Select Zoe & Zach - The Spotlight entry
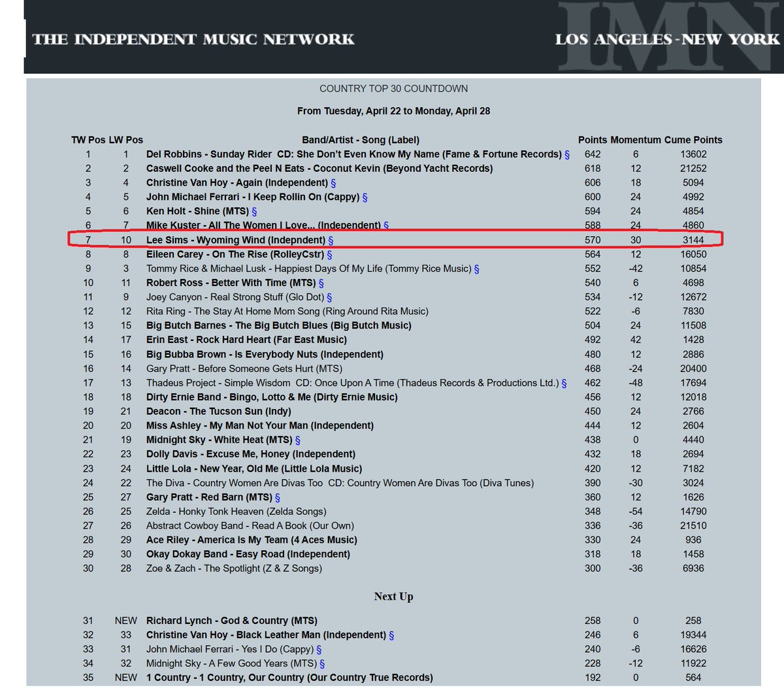784x688 pixels. pos(234,568)
